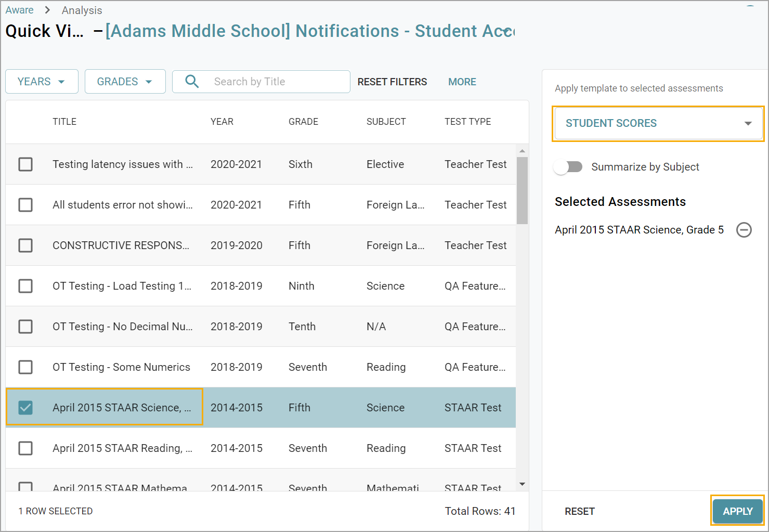Tick the April 2015 STAAR Reading checkbox
The image size is (769, 532).
pyautogui.click(x=25, y=448)
